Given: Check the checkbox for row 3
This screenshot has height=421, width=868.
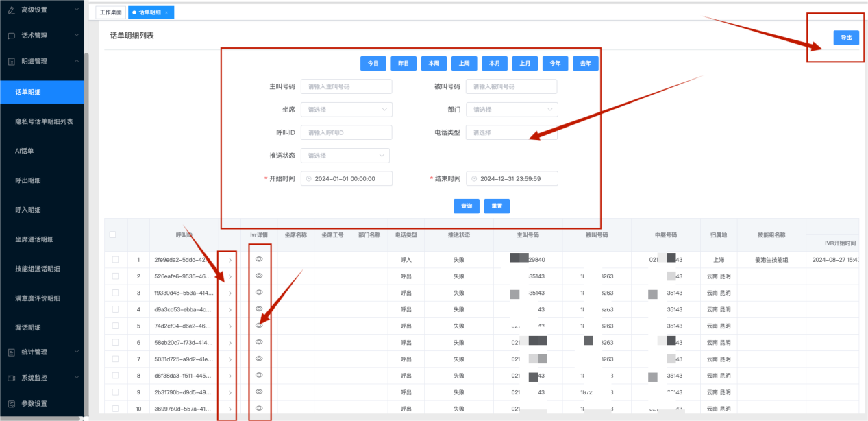Looking at the screenshot, I should click(115, 293).
